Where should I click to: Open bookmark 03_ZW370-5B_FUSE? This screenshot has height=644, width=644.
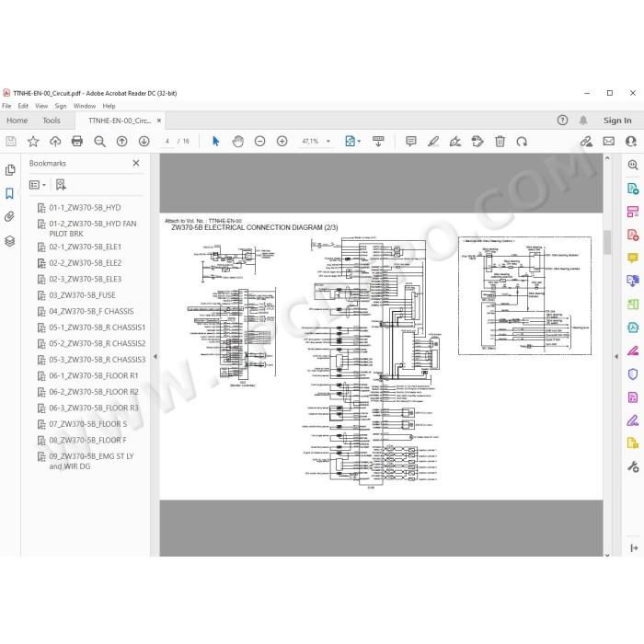[x=82, y=295]
